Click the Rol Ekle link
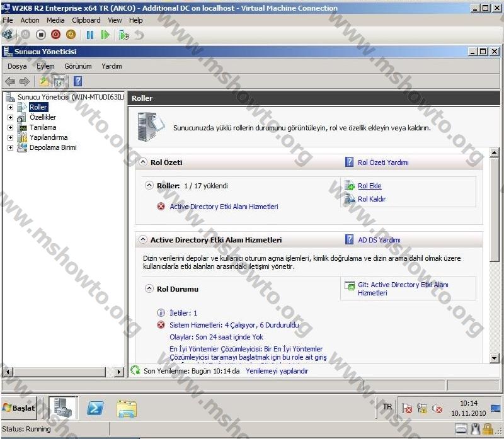 point(370,186)
